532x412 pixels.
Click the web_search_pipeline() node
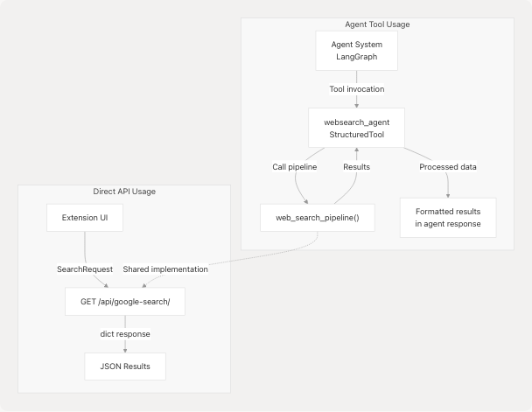318,217
